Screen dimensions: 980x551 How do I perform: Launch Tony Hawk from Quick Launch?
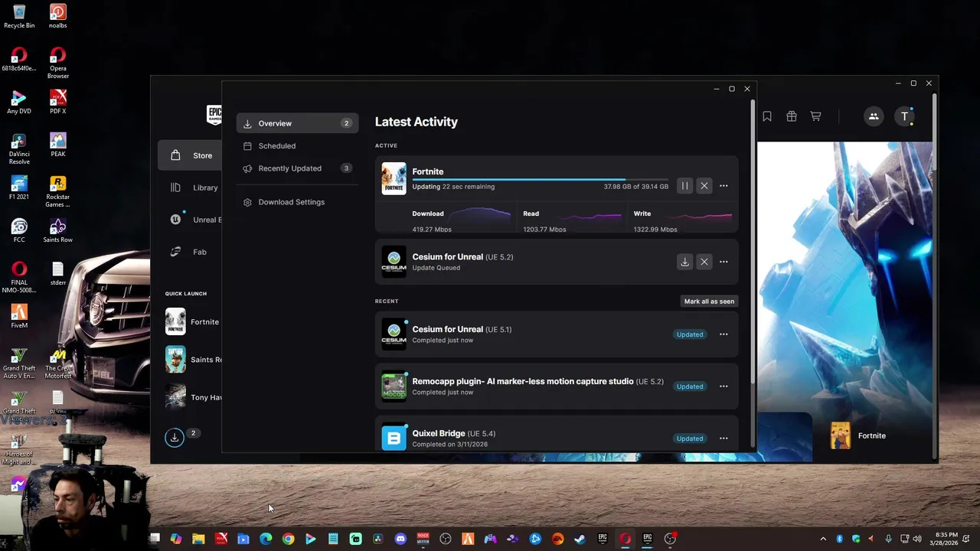coord(193,397)
